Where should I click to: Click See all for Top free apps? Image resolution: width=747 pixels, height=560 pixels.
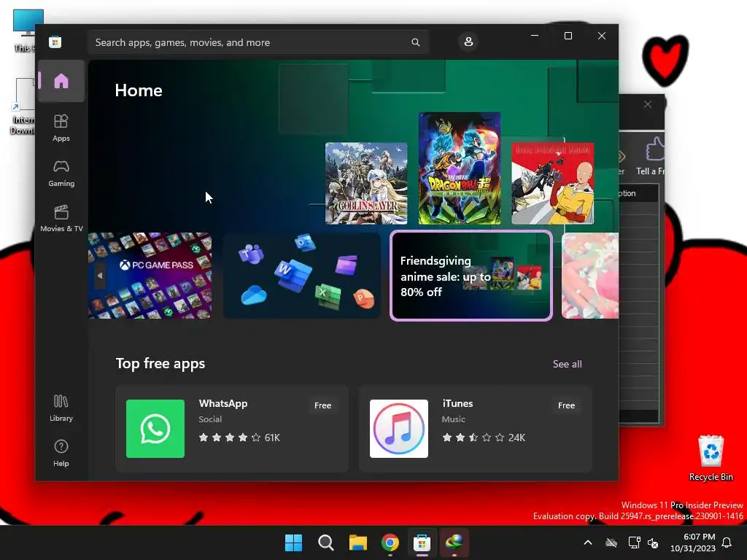[x=567, y=364]
